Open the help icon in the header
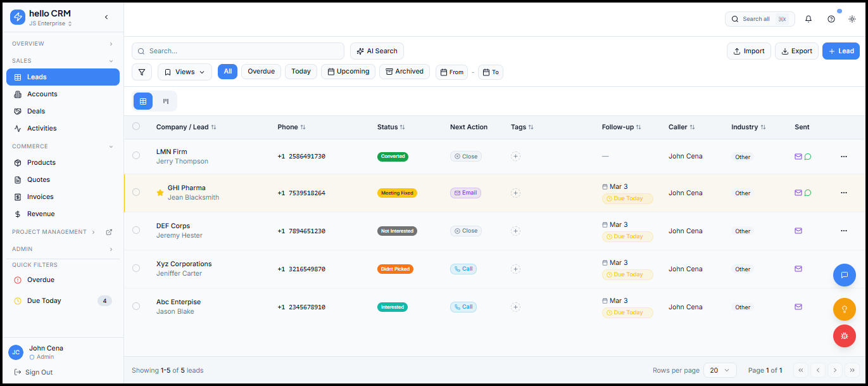This screenshot has height=386, width=868. (831, 19)
